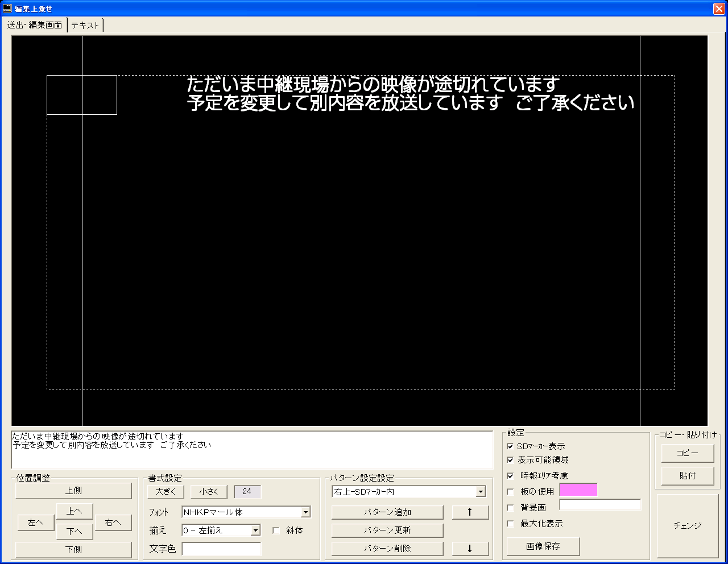Click the 文字色 color field
The width and height of the screenshot is (728, 564).
tap(221, 549)
